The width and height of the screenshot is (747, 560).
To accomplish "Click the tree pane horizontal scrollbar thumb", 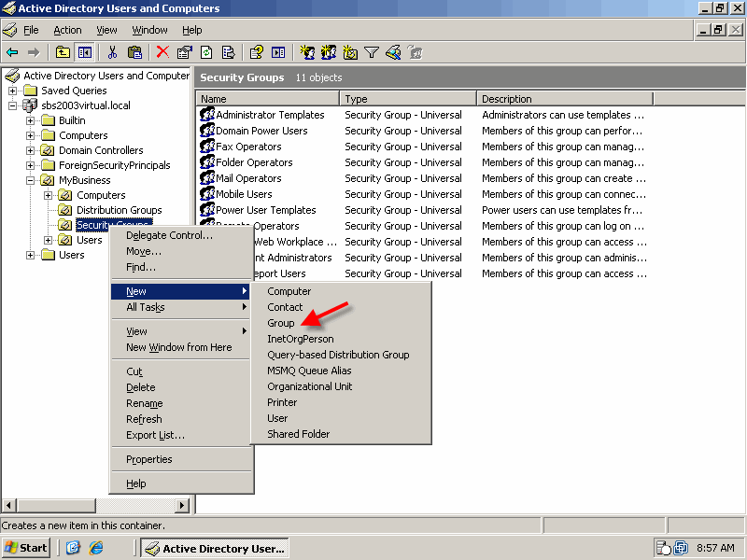I will pyautogui.click(x=56, y=505).
